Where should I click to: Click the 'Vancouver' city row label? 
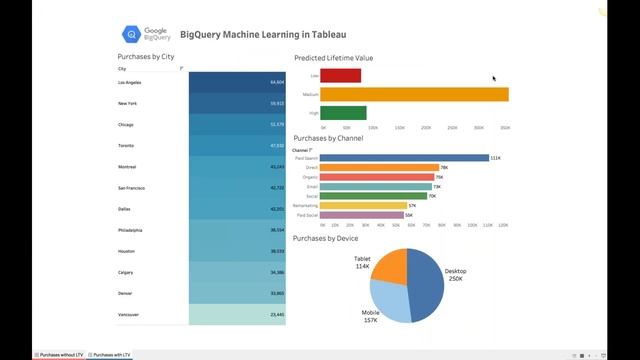(128, 315)
